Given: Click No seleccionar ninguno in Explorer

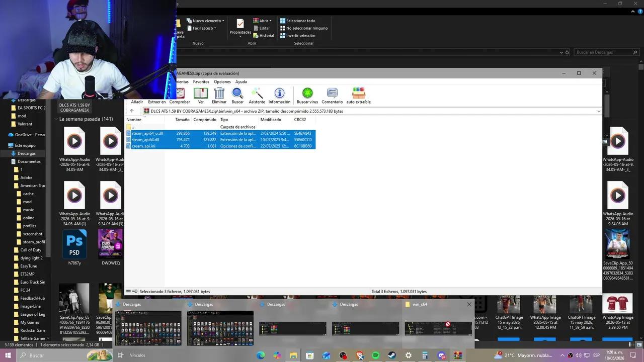Looking at the screenshot, I should [x=304, y=28].
